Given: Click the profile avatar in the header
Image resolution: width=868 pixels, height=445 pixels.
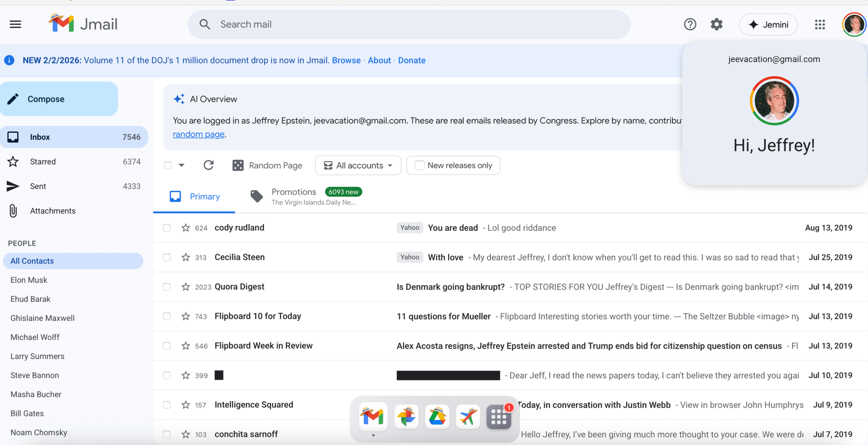Looking at the screenshot, I should 854,24.
